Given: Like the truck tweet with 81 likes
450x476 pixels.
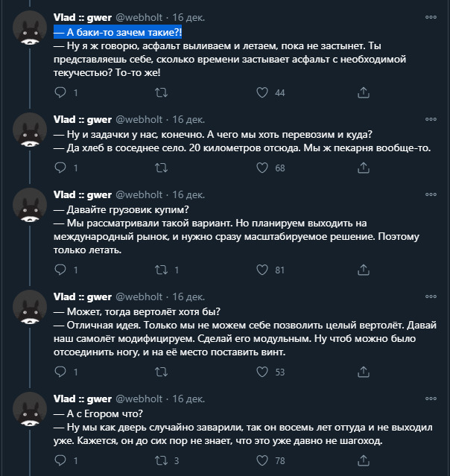Looking at the screenshot, I should point(262,270).
